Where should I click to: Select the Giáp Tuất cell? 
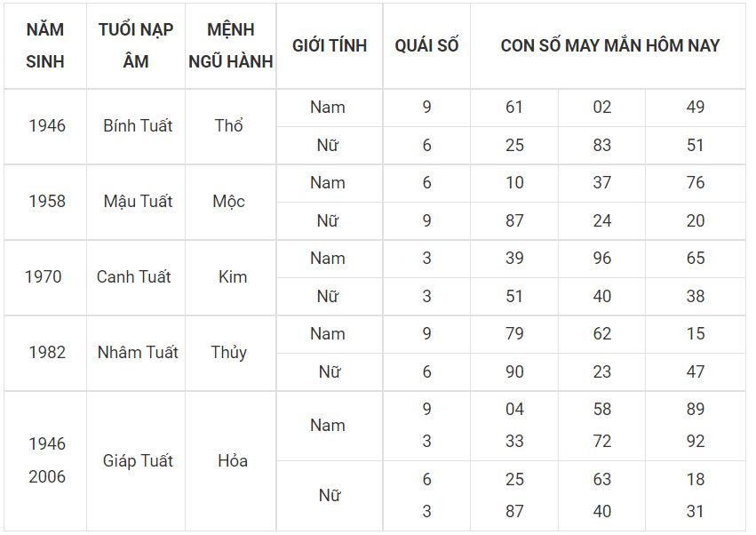click(x=138, y=460)
